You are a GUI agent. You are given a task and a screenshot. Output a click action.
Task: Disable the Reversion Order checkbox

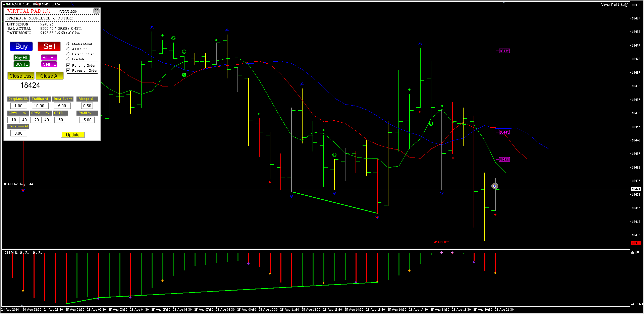point(68,70)
